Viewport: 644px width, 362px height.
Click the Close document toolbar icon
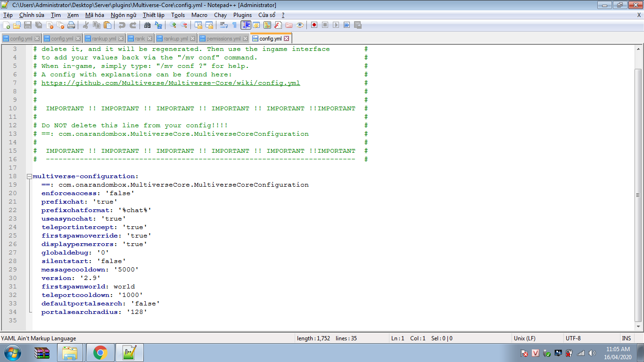[x=50, y=25]
